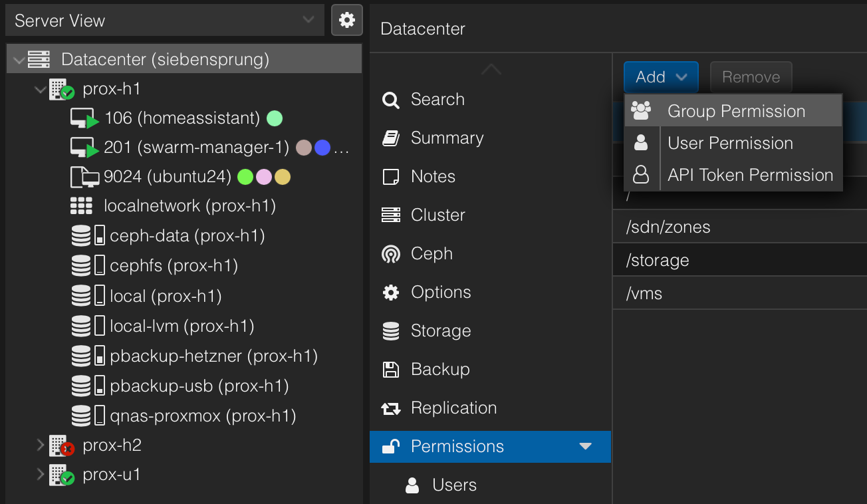
Task: Collapse the Datacenter (siebenspring) tree node
Action: [x=19, y=60]
